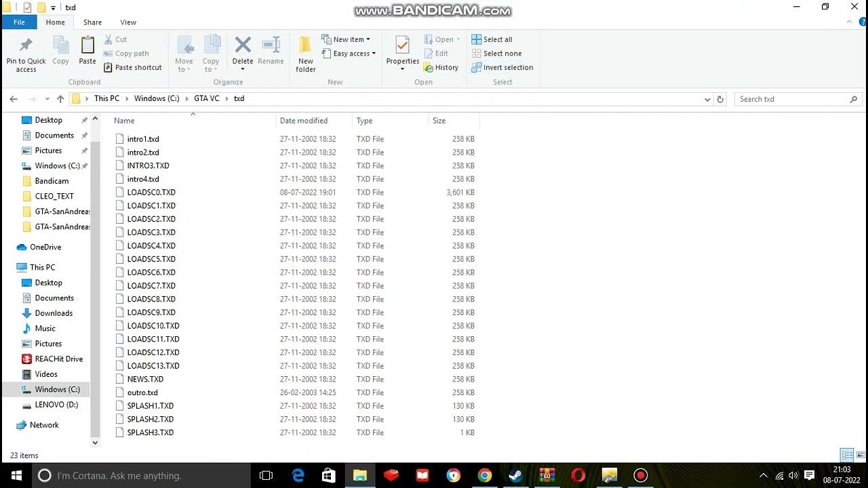Screen dimensions: 868x488
Task: Sort by the Size column
Action: 439,121
